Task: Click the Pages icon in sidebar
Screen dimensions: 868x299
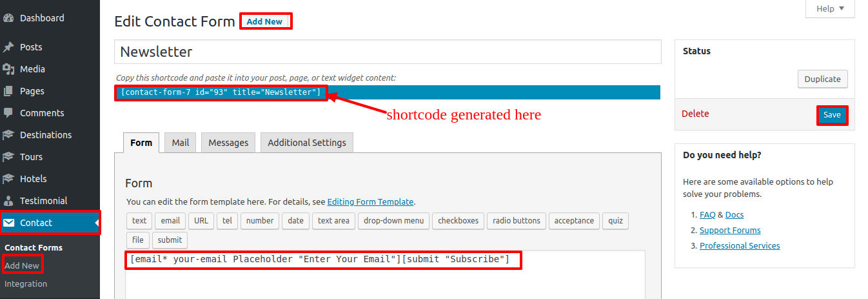Action: coord(8,91)
